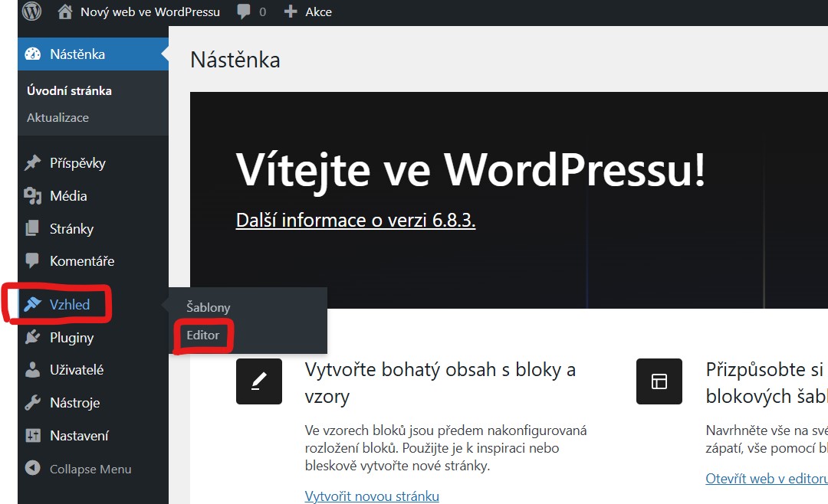
Task: Open the site via the home icon
Action: point(65,11)
